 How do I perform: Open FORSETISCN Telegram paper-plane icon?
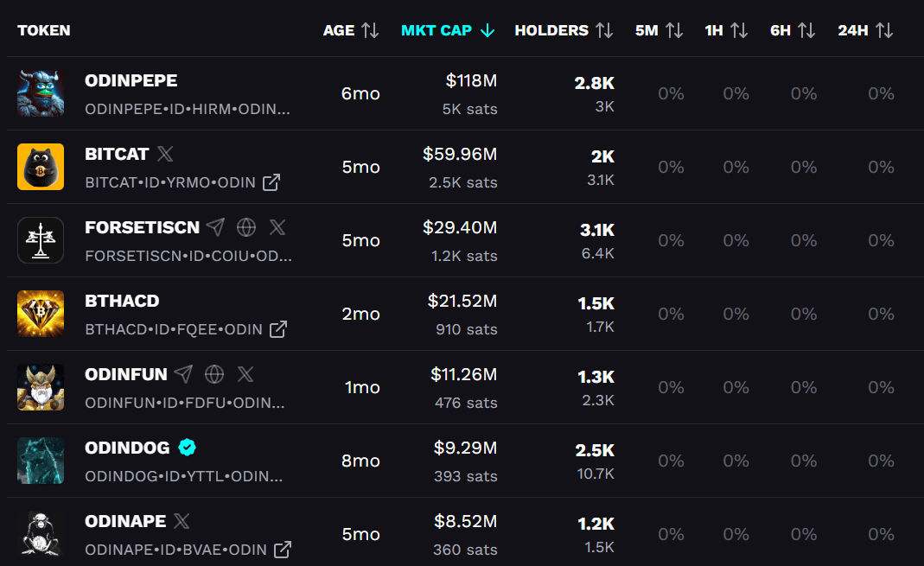216,226
